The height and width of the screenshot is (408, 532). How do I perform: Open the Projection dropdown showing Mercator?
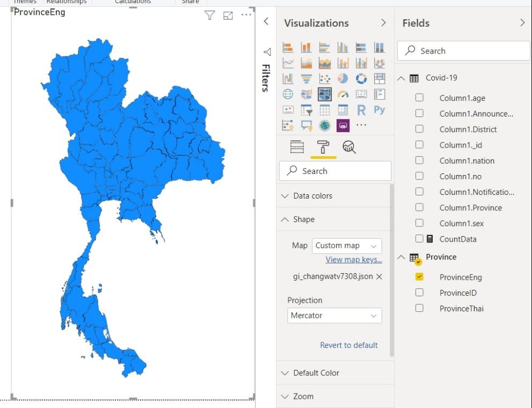334,316
